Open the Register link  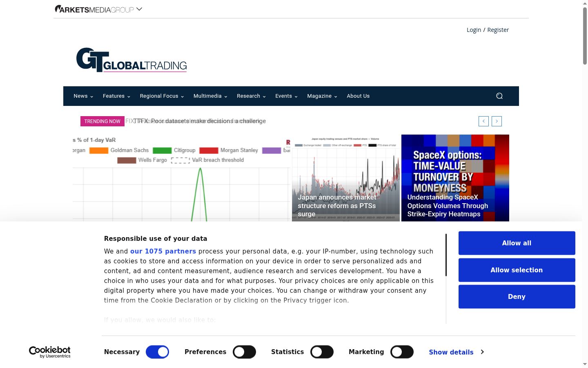pyautogui.click(x=498, y=30)
